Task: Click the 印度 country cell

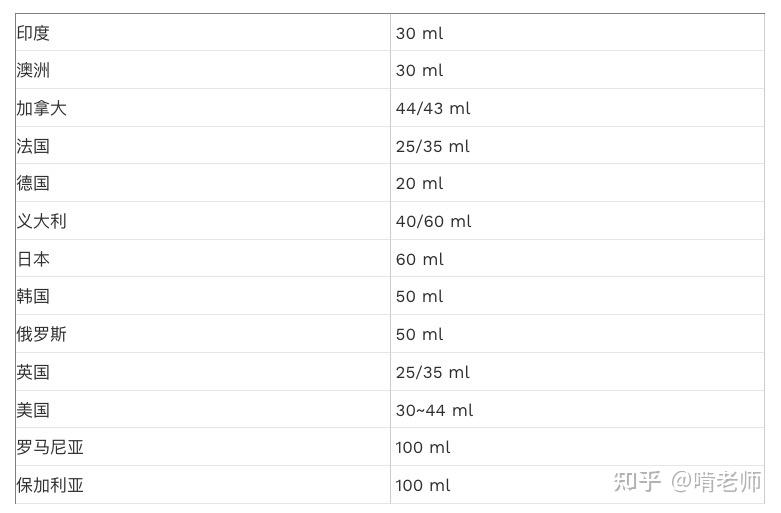Action: click(x=33, y=33)
